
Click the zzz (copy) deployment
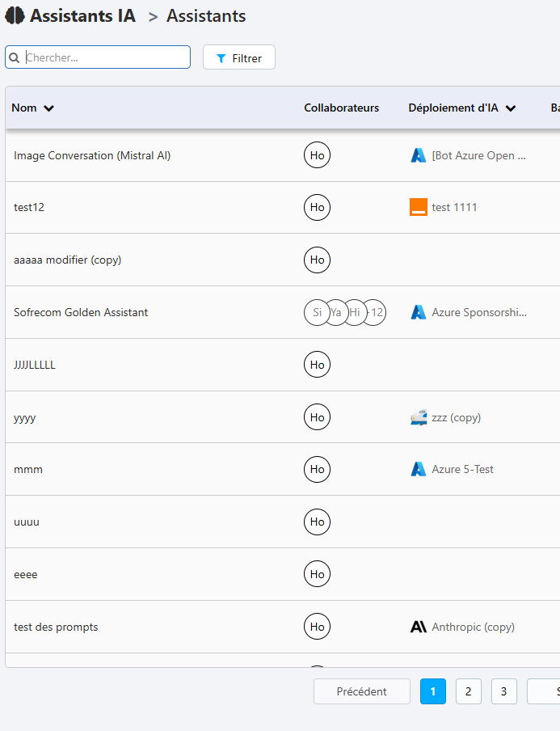pyautogui.click(x=456, y=417)
